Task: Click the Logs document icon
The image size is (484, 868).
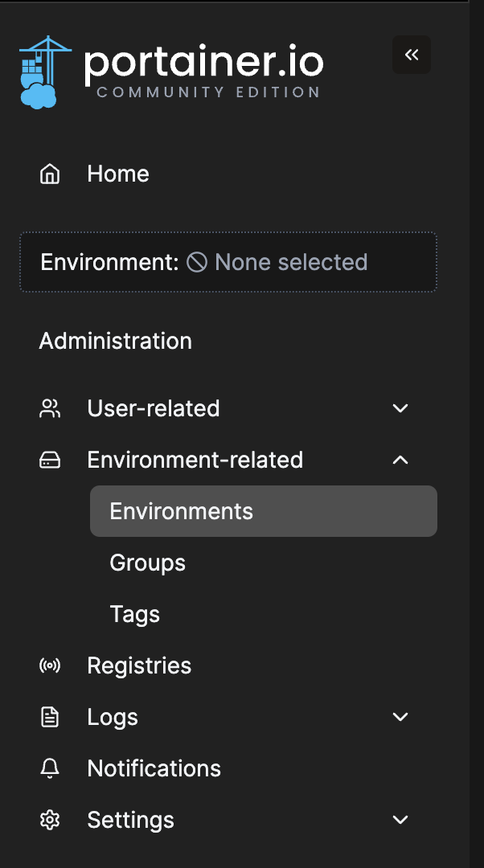Action: tap(50, 717)
